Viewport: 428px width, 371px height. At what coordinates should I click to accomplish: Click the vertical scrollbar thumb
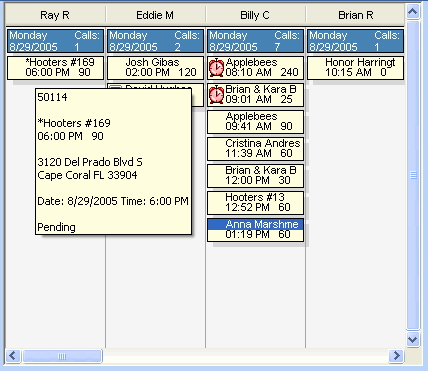coord(413,175)
